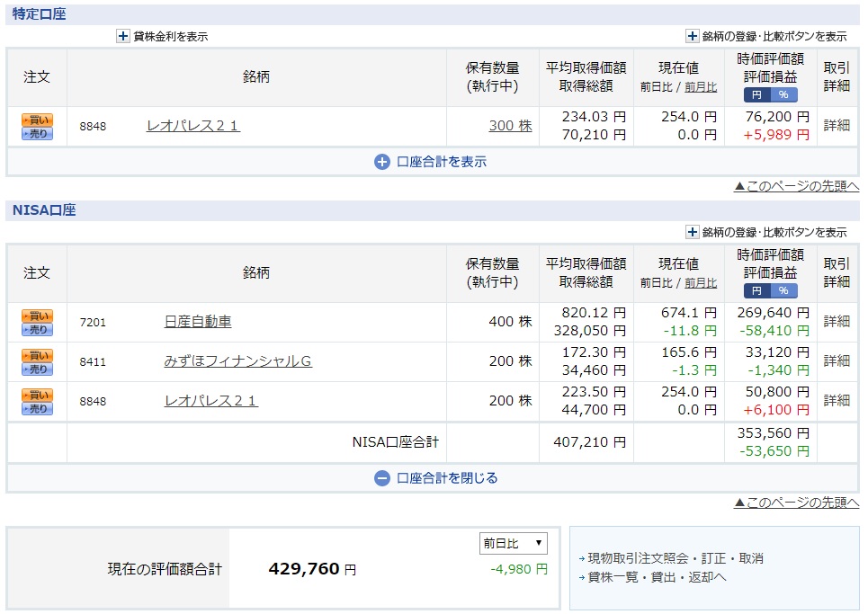Click 買い button for みずほフィナンシャルG

coord(37,355)
